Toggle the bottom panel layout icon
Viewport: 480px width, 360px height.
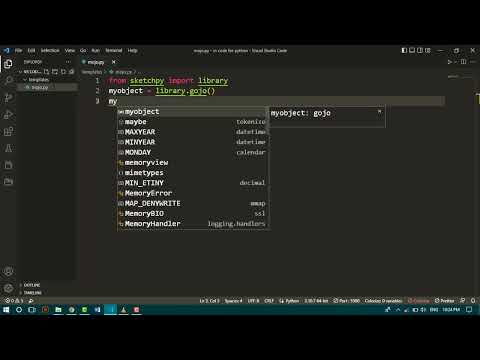pos(412,51)
